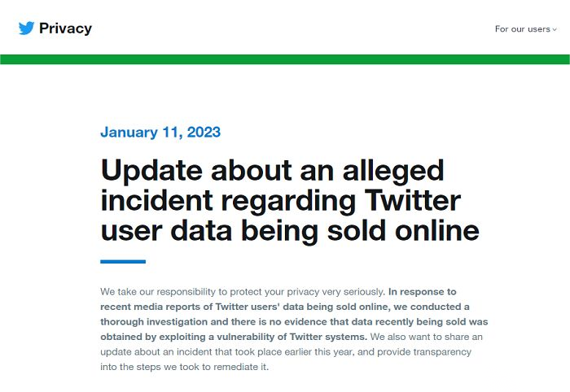This screenshot has width=570, height=392.
Task: Click bold phrase recent media reports
Action: [151, 307]
